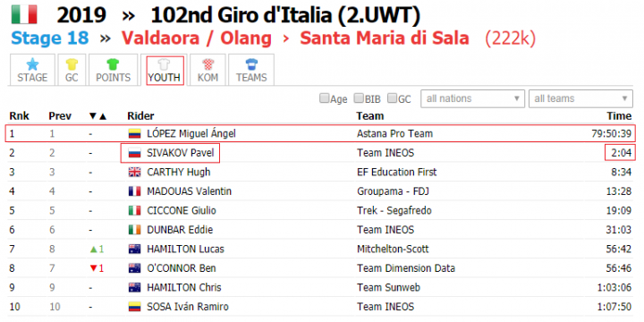644x322 pixels.
Task: Sort by the up/down arrows column header
Action: click(x=97, y=116)
